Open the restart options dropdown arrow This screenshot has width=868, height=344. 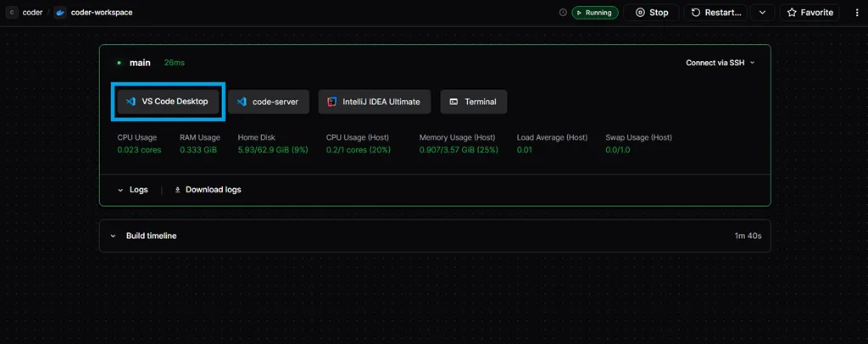click(762, 12)
